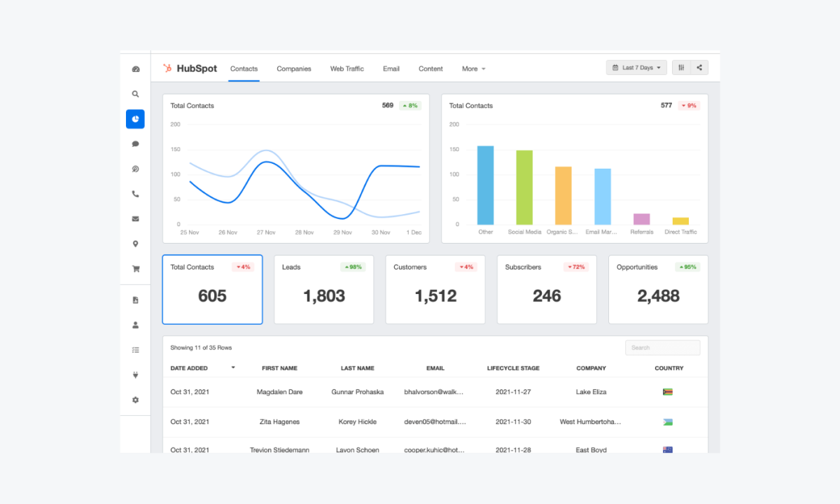This screenshot has height=504, width=840.
Task: Open the Web Traffic tab
Action: [346, 69]
